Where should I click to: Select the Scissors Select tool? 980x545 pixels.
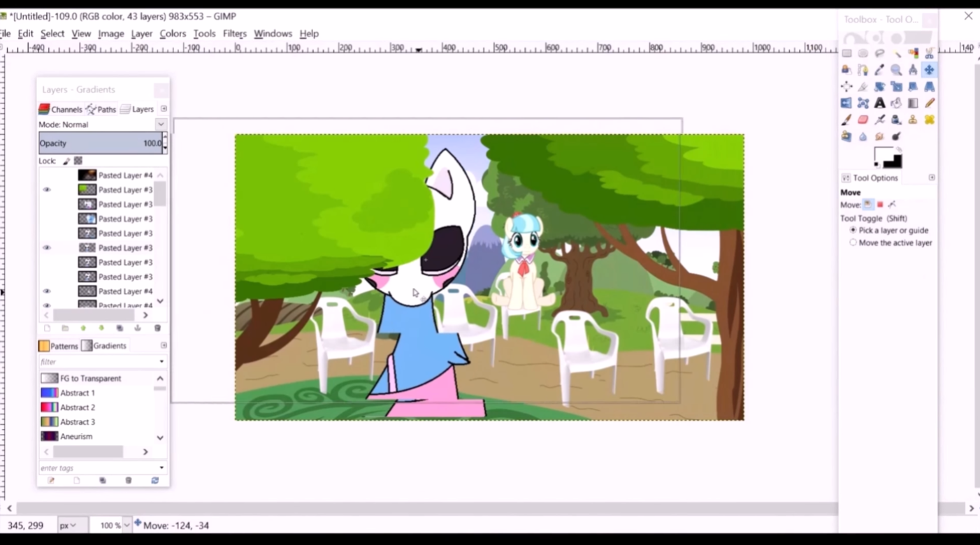(929, 53)
